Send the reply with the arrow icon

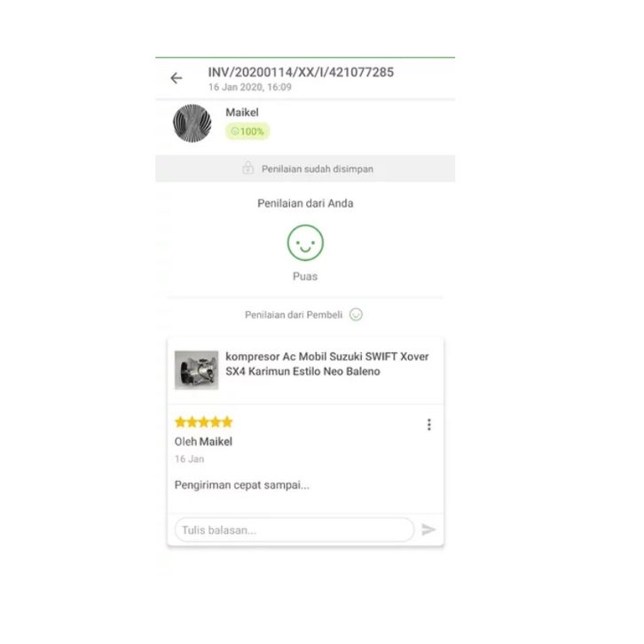(x=428, y=530)
